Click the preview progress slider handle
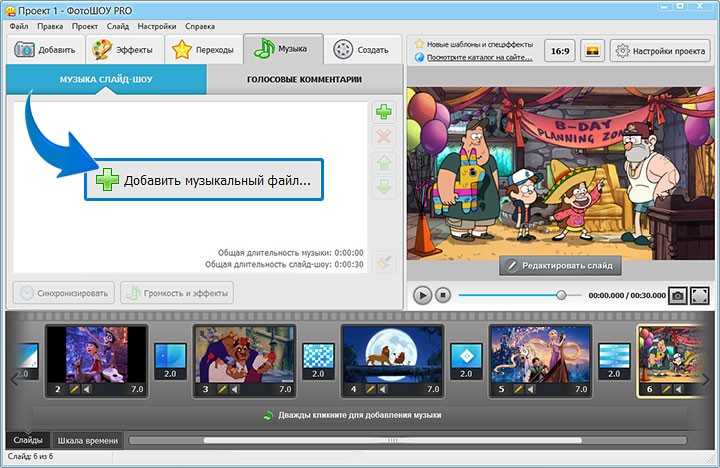 point(561,295)
